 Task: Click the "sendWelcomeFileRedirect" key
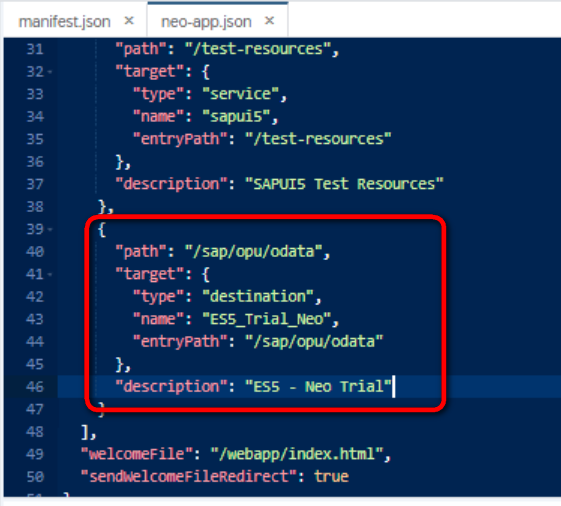coord(188,477)
